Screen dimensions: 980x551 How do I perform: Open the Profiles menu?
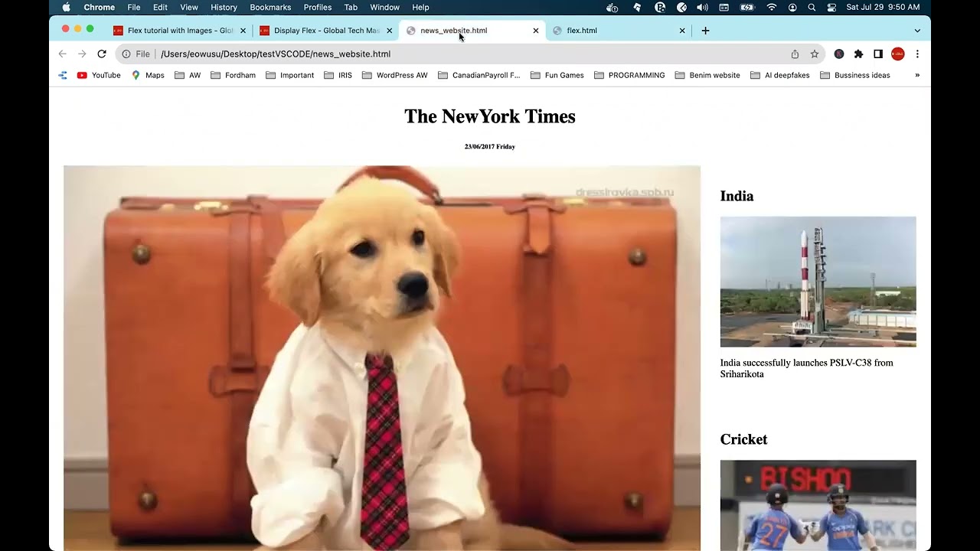318,8
